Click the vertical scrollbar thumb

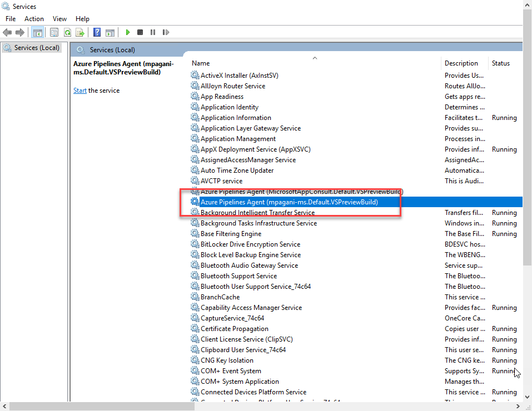pyautogui.click(x=527, y=137)
